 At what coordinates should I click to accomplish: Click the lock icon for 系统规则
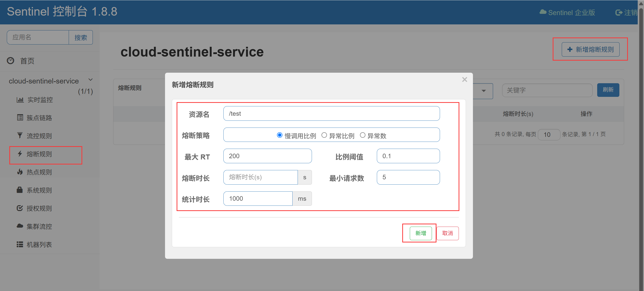tap(20, 190)
